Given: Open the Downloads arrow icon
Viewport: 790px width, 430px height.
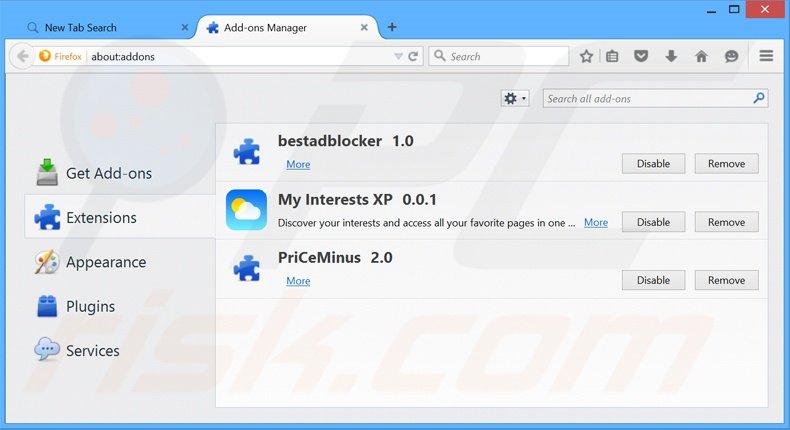Looking at the screenshot, I should point(671,56).
